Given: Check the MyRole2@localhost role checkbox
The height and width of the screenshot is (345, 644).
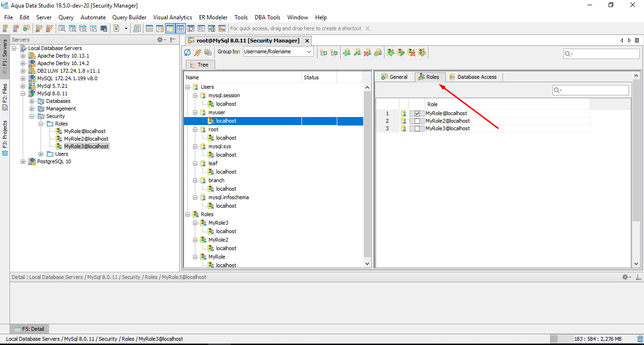Looking at the screenshot, I should 417,121.
